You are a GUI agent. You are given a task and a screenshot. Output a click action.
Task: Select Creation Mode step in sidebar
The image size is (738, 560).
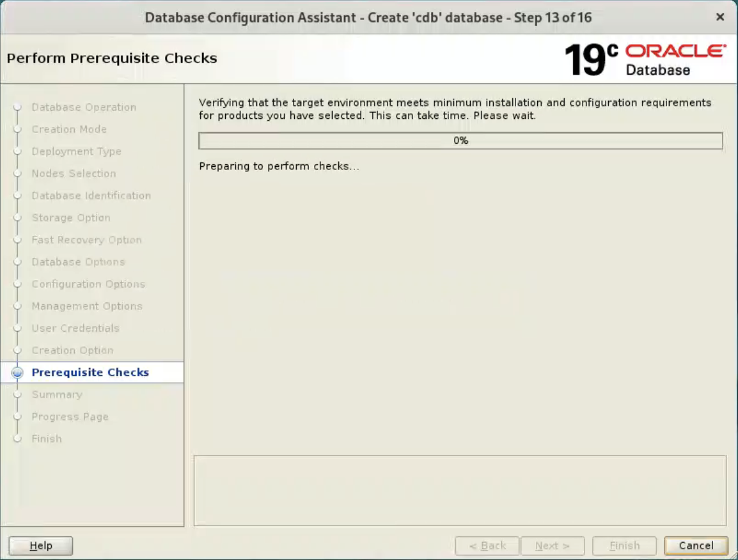point(69,129)
